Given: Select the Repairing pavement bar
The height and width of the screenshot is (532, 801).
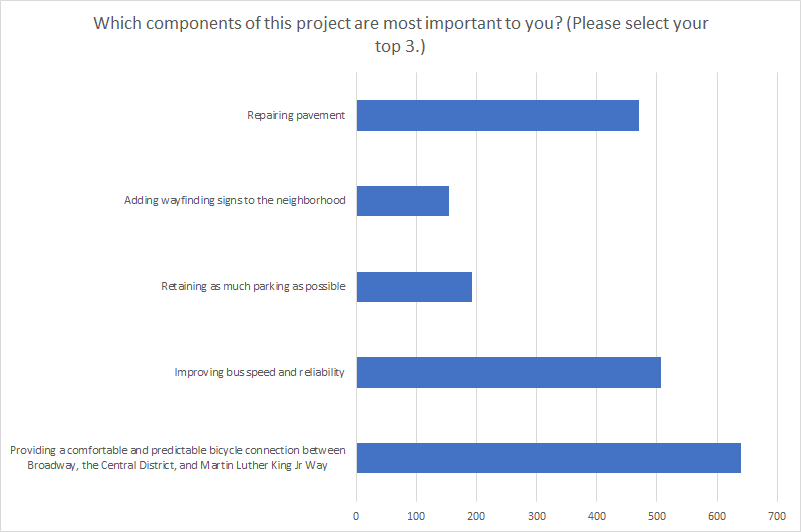Looking at the screenshot, I should [497, 116].
